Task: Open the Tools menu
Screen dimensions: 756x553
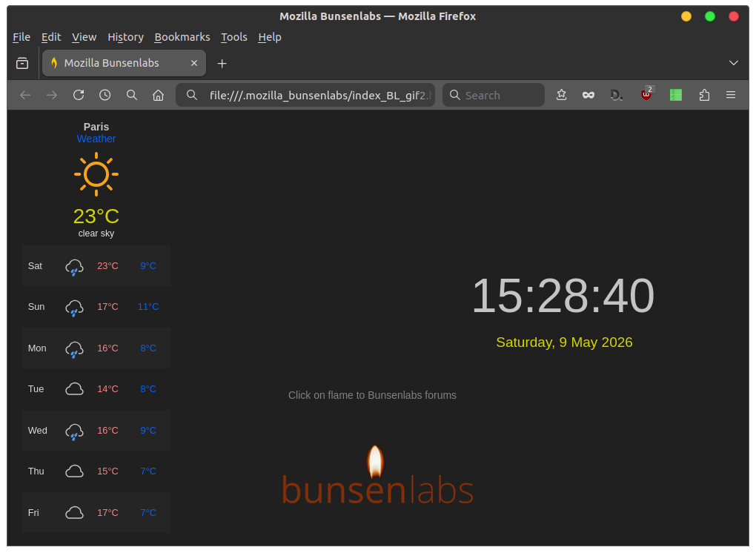Action: pos(233,37)
